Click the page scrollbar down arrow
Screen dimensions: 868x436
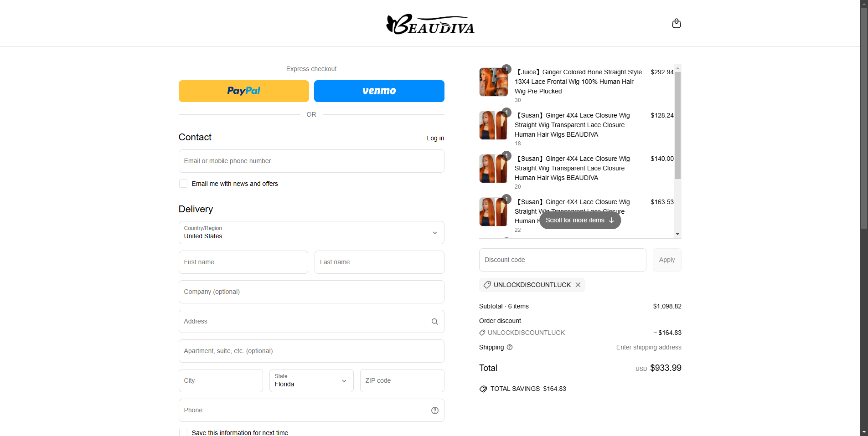click(864, 432)
